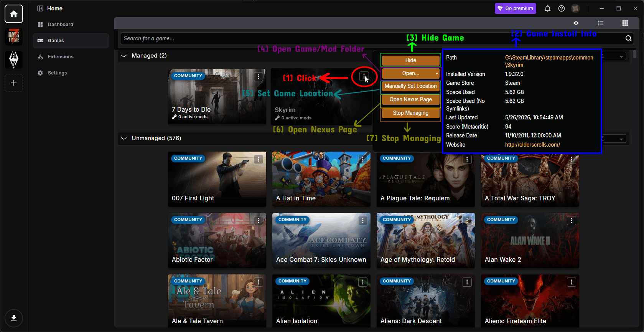Open the three-dot menu on the Skyrim card
Screen dimensions: 644x332
coord(364,77)
